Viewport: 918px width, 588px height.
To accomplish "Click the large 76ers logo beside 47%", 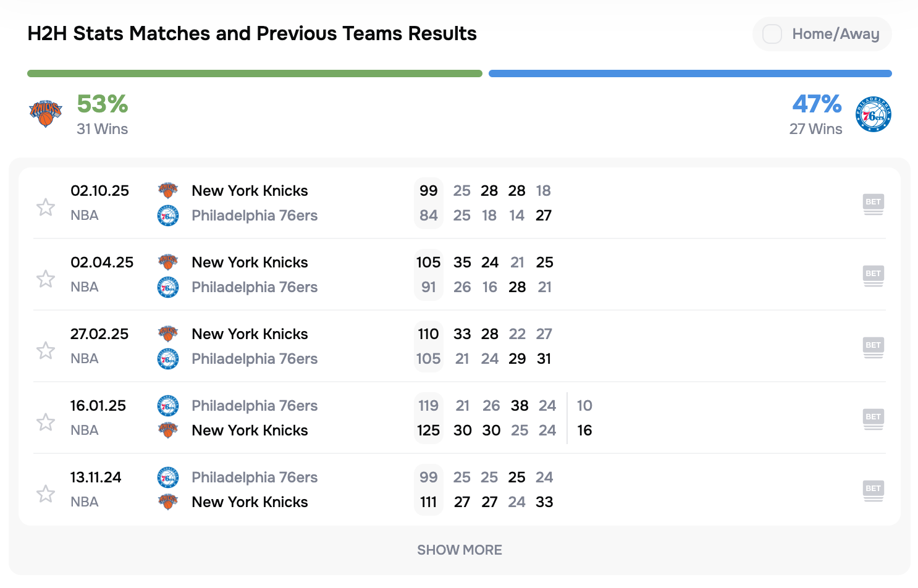I will (873, 114).
